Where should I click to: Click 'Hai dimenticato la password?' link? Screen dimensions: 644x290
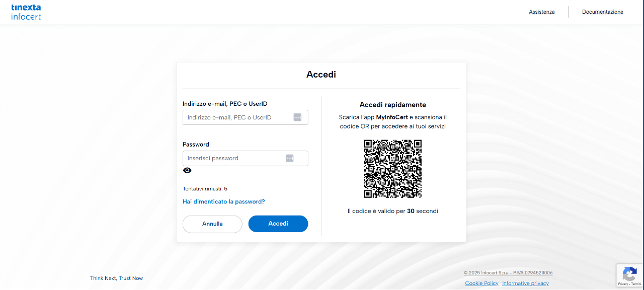[x=223, y=201]
